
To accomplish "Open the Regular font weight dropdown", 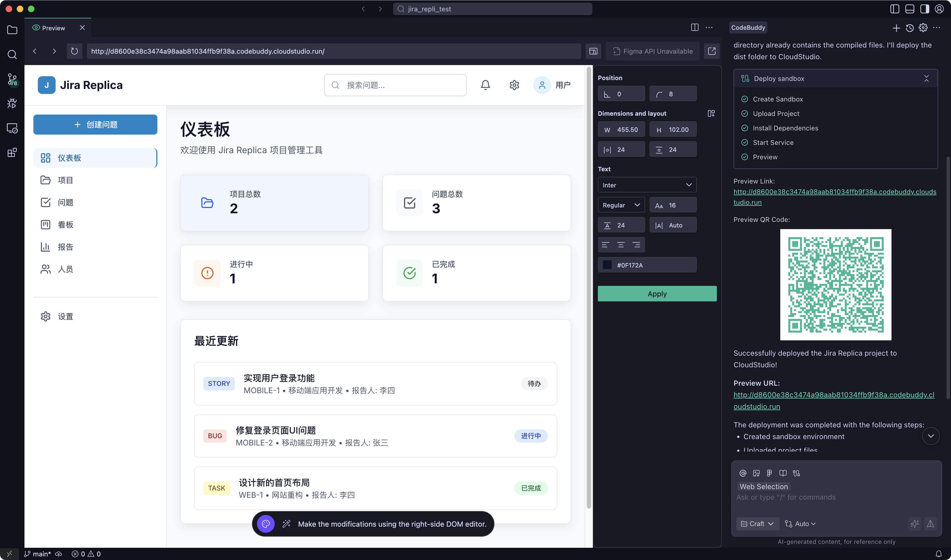I will pyautogui.click(x=621, y=205).
